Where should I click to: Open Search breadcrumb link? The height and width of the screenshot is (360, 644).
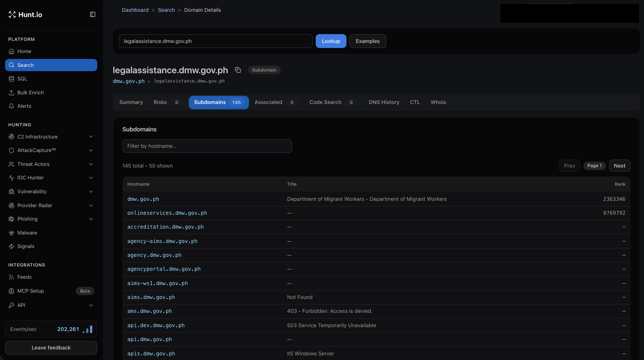click(166, 10)
